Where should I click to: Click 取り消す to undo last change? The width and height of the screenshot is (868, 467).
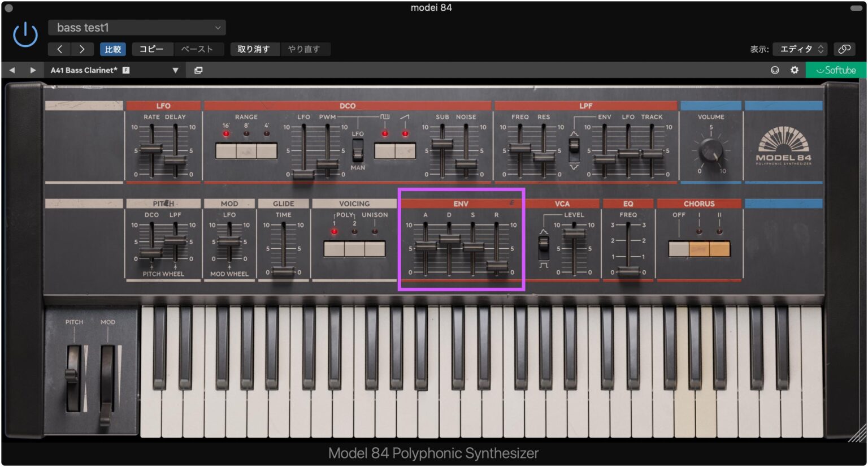tap(255, 49)
